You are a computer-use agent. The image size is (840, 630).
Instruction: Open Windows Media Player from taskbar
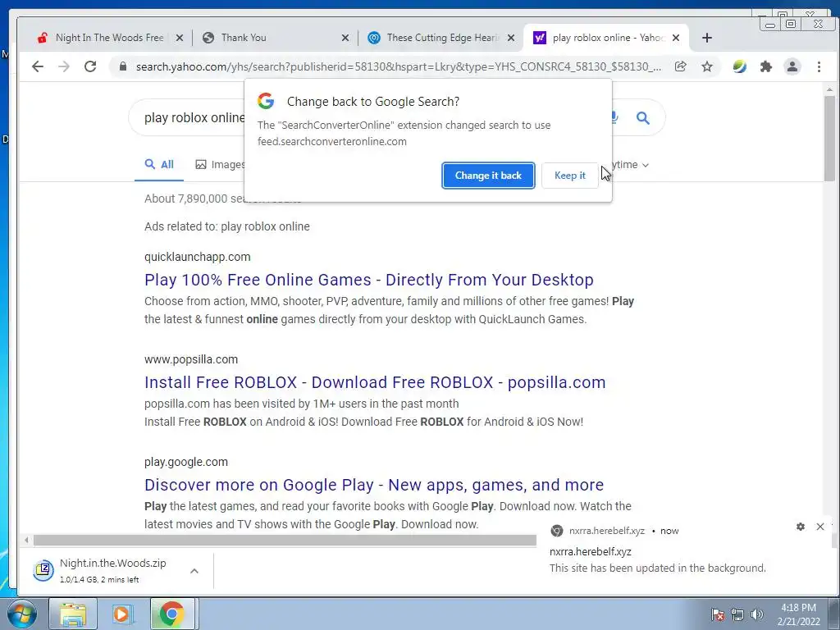121,614
